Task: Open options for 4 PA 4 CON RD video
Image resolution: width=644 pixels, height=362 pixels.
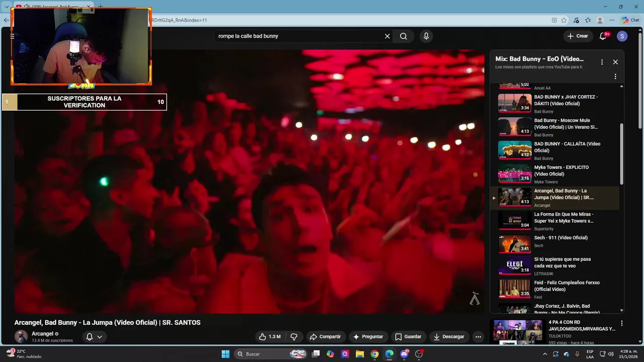Action: (622, 323)
